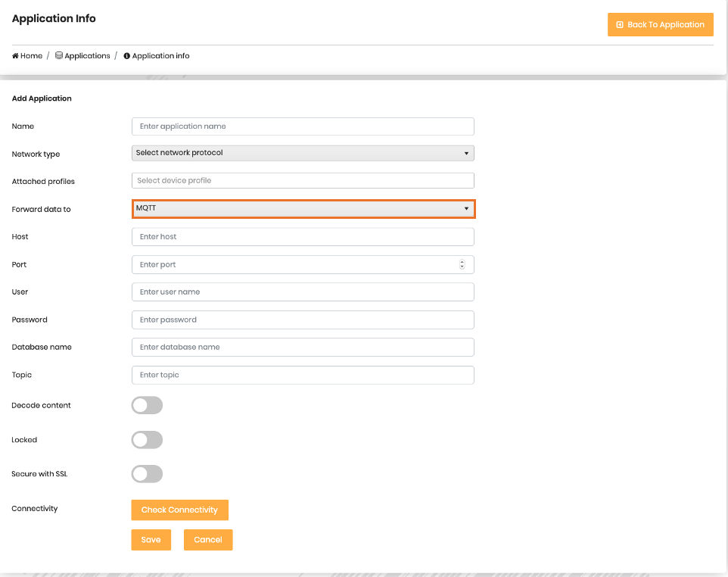Focus the Host input field
Viewport: 728px width, 577px height.
[303, 237]
